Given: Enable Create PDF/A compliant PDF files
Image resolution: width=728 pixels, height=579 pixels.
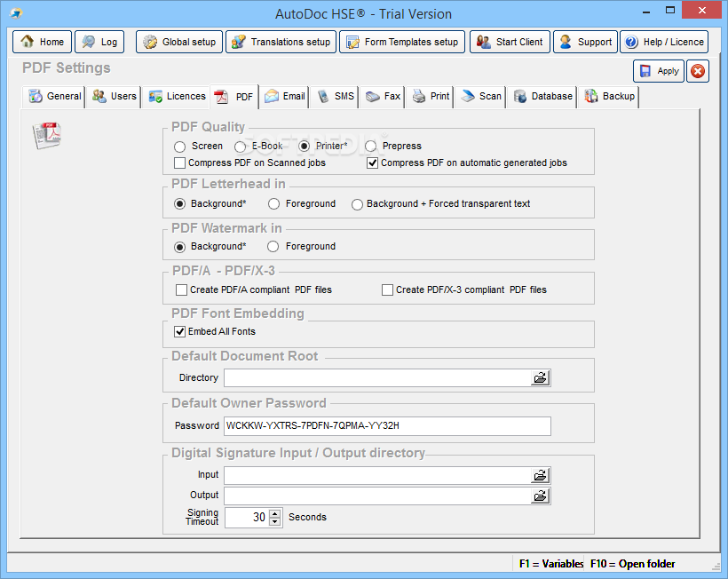Looking at the screenshot, I should (181, 289).
